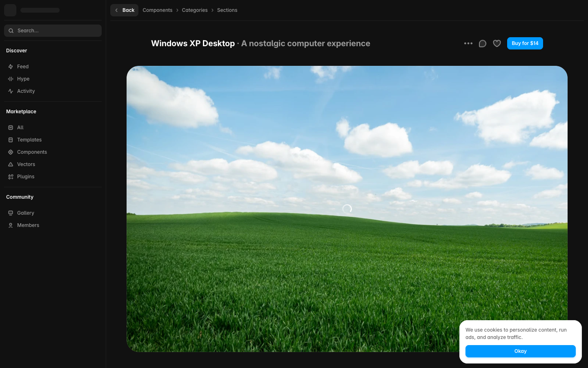Click the Windows XP Desktop title

[193, 43]
